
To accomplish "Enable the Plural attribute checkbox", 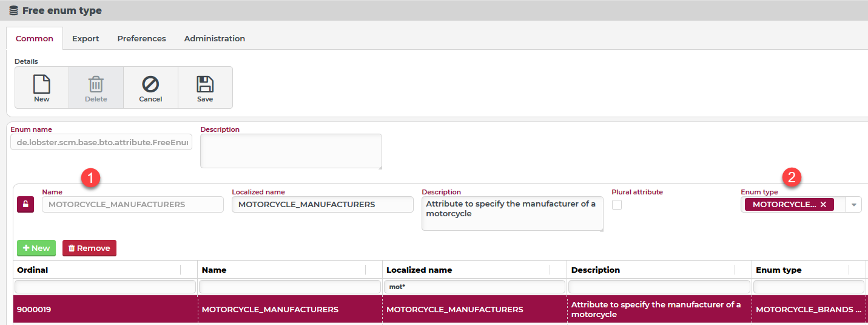I will click(x=617, y=205).
